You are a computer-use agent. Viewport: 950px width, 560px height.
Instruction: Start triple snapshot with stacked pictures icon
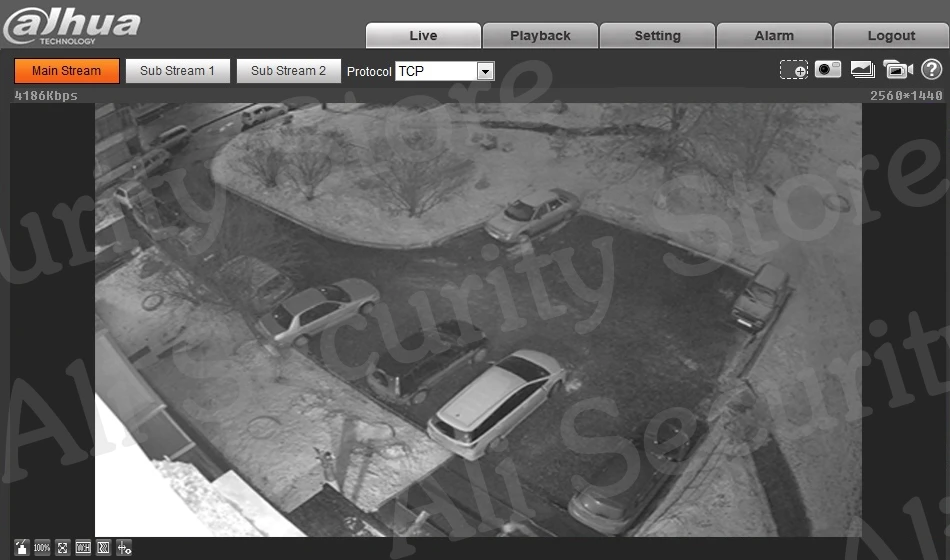(x=863, y=70)
